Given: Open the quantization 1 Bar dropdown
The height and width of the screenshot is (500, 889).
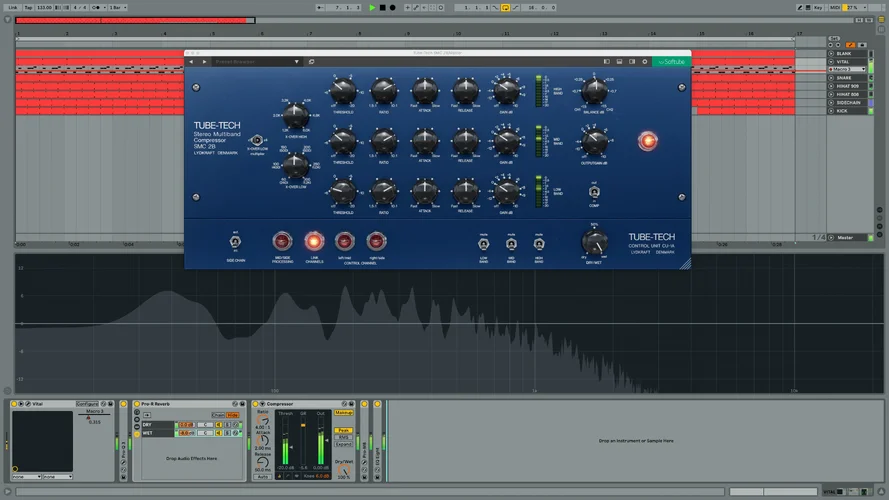Looking at the screenshot, I should tap(117, 7).
